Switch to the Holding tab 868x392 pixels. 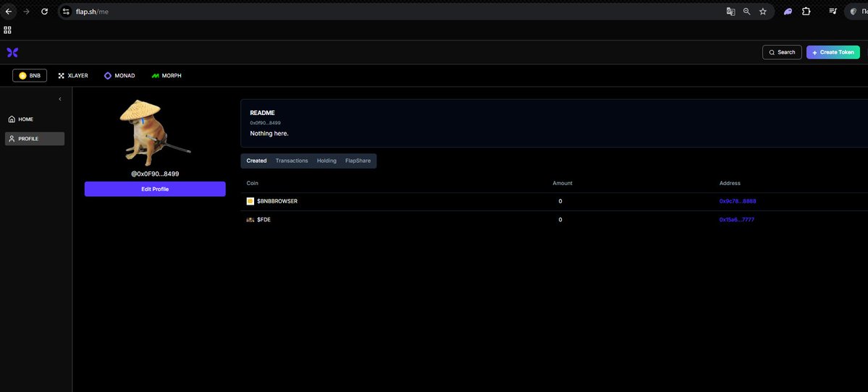click(326, 161)
